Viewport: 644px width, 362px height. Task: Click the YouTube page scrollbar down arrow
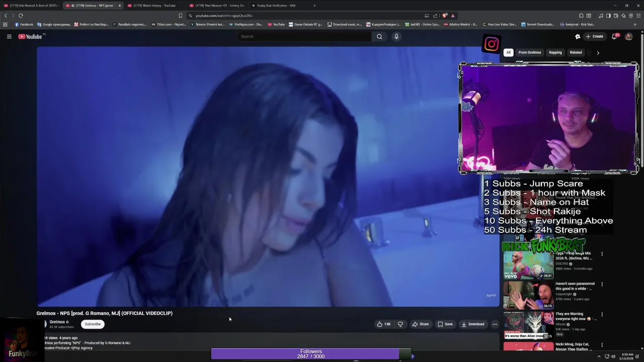[641, 347]
